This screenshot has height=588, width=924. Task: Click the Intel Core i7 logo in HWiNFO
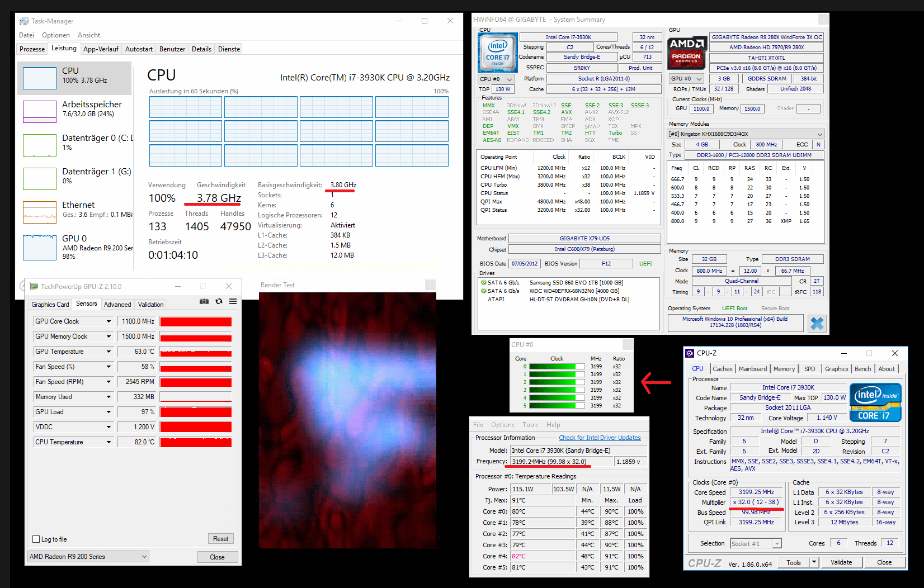coord(498,53)
